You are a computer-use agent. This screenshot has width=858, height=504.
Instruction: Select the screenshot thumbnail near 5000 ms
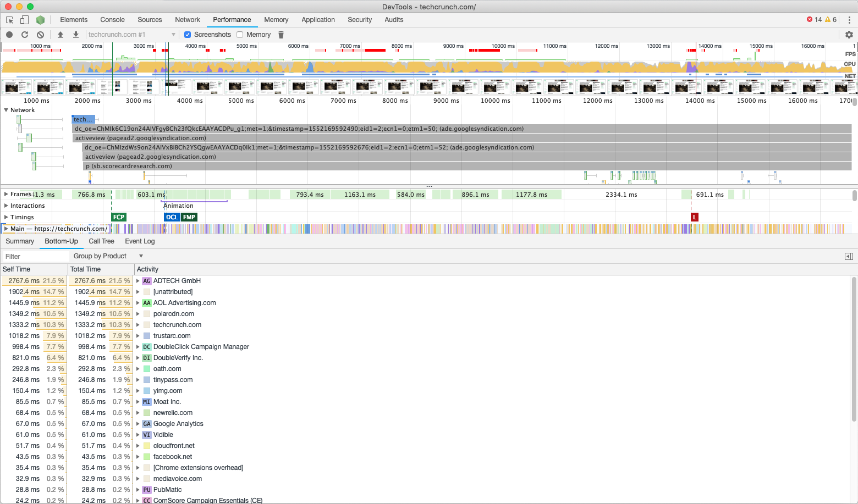click(240, 86)
